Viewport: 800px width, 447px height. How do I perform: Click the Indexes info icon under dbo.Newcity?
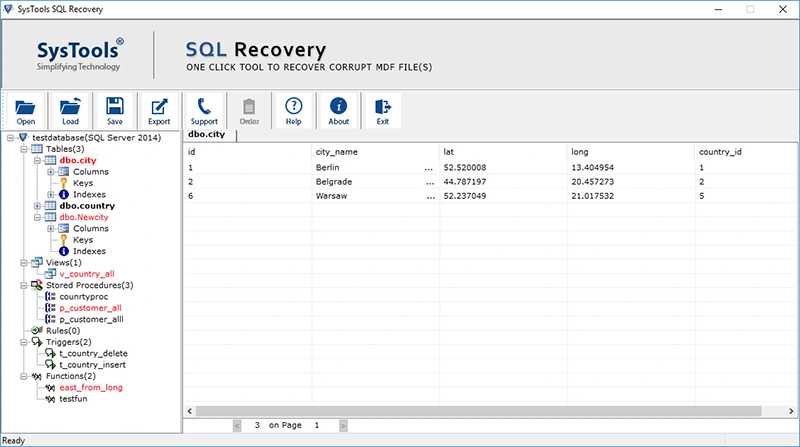coord(64,251)
